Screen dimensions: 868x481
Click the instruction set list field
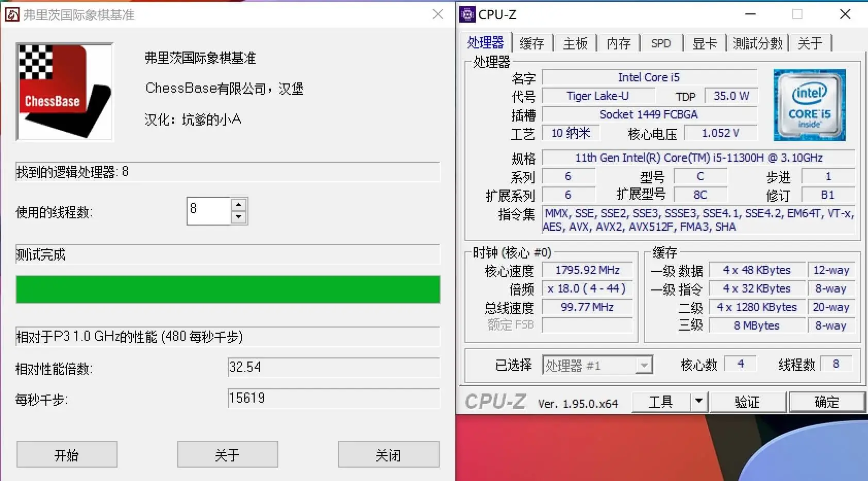(x=699, y=220)
